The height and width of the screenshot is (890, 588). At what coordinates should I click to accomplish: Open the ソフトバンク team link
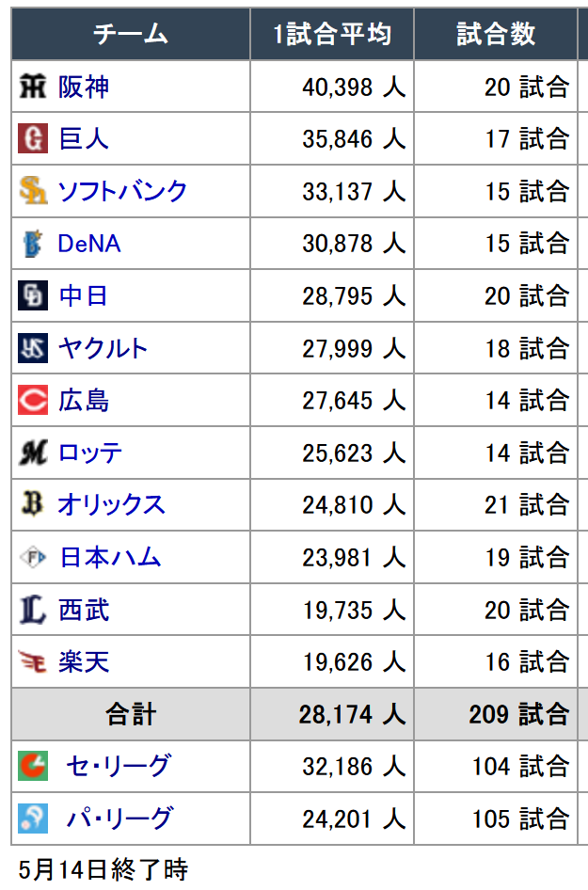click(x=122, y=191)
